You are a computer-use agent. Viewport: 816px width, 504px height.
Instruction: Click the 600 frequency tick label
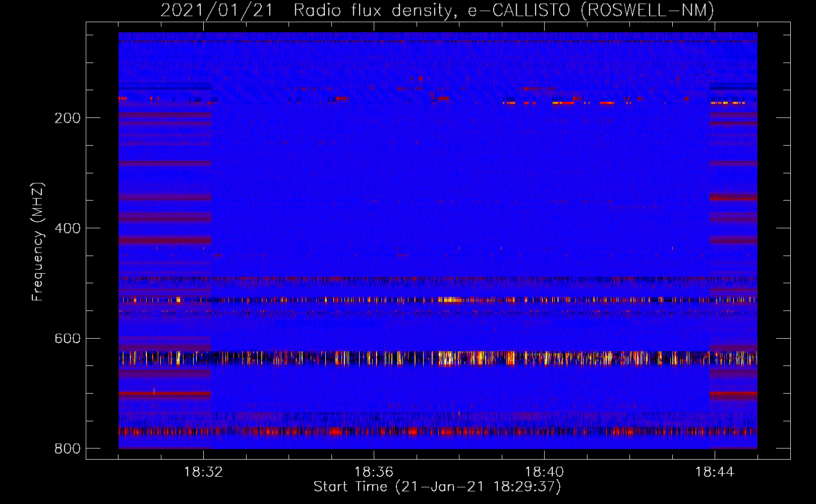tap(68, 338)
